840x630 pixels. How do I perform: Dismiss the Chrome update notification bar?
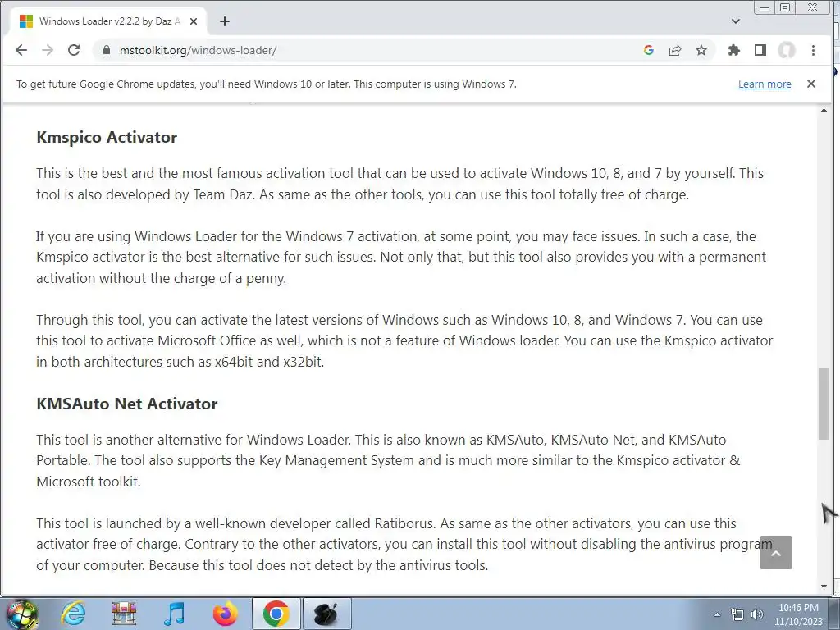(811, 84)
